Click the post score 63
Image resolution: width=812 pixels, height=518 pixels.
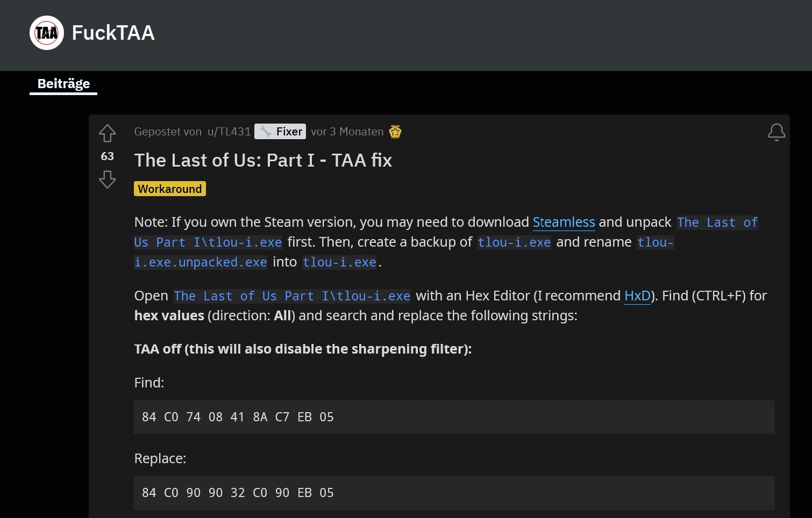[108, 156]
